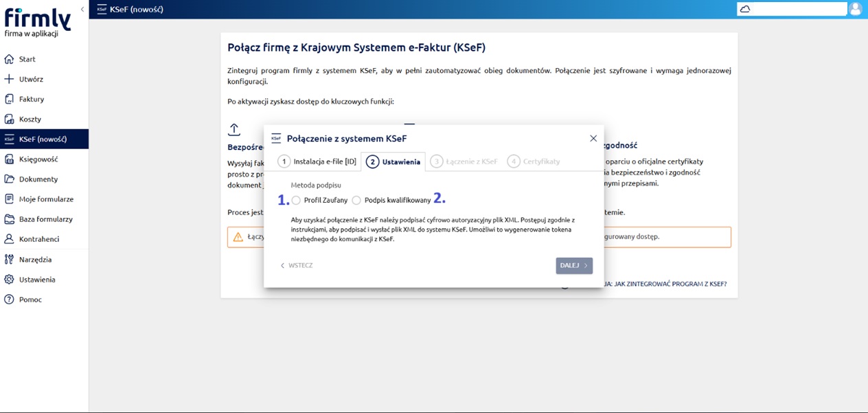The height and width of the screenshot is (413, 868).
Task: Open the user profile avatar icon
Action: 855,9
